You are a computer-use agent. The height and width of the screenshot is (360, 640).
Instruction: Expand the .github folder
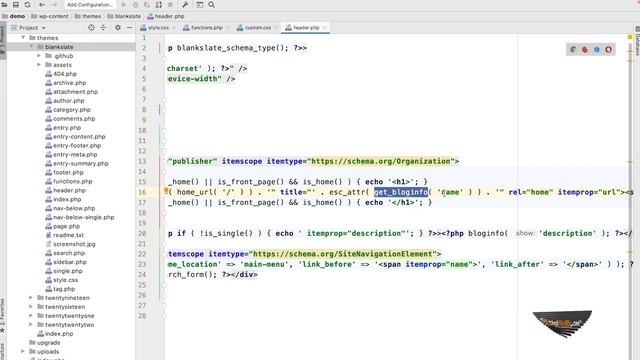pyautogui.click(x=39, y=56)
